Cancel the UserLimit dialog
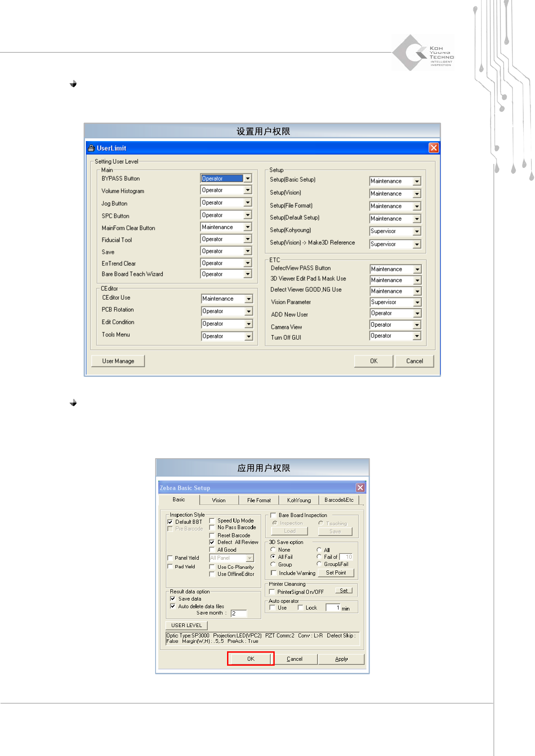The height and width of the screenshot is (756, 535). (415, 361)
